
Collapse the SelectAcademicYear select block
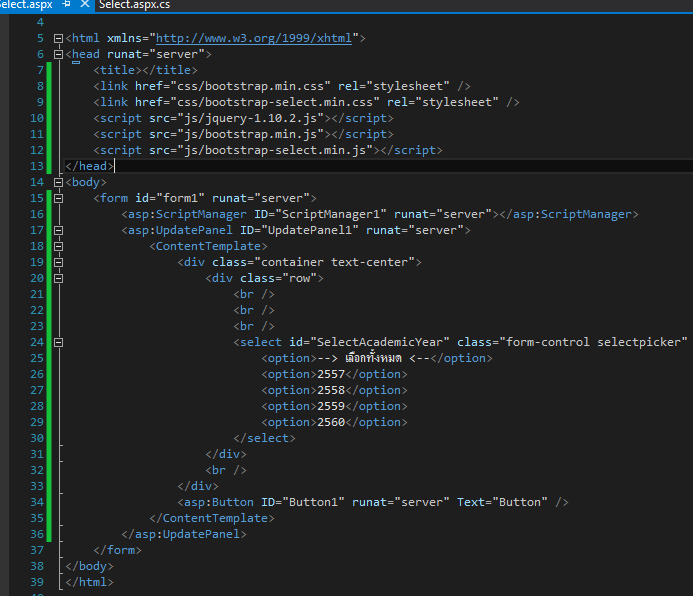[x=58, y=342]
